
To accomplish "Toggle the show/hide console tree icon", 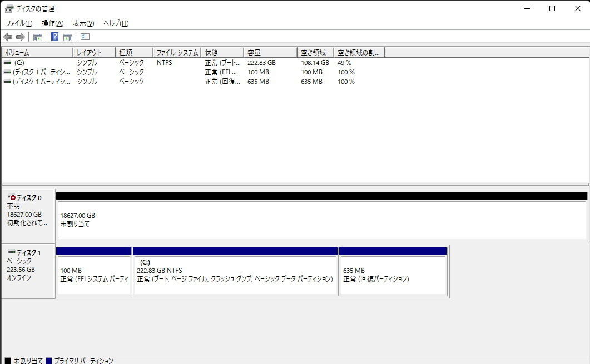I will [38, 37].
